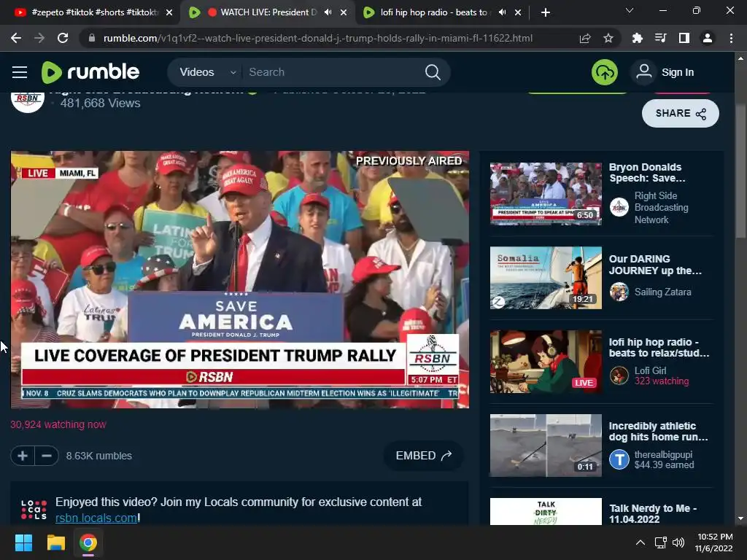Open the Windows Start menu

[x=24, y=542]
